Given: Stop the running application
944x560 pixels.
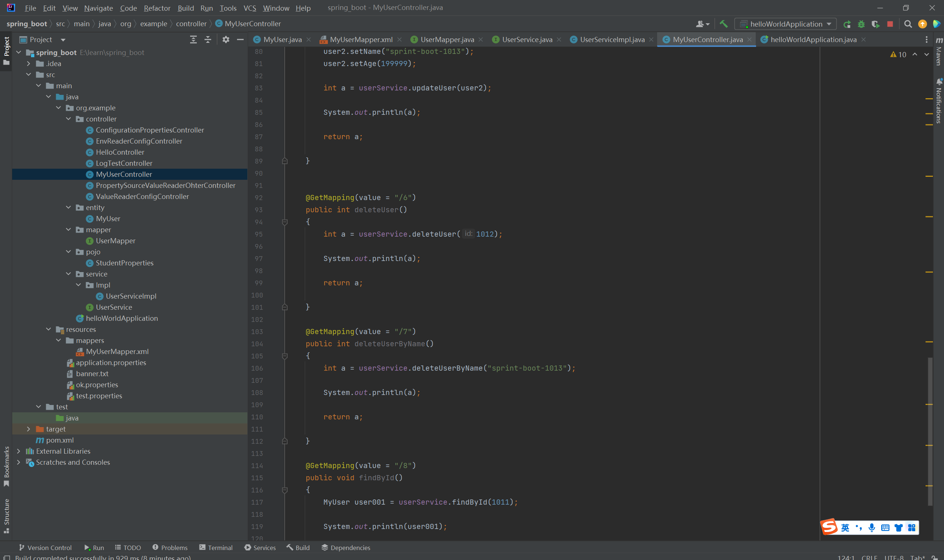Looking at the screenshot, I should [890, 24].
